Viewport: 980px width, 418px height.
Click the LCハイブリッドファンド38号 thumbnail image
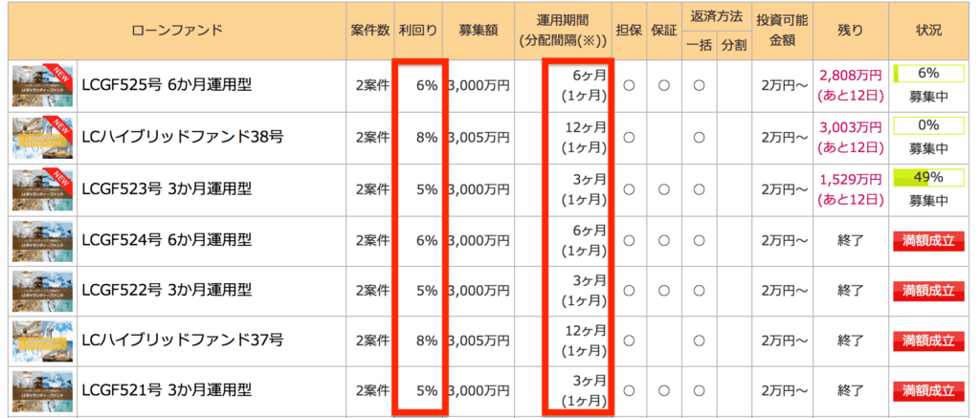[x=41, y=137]
